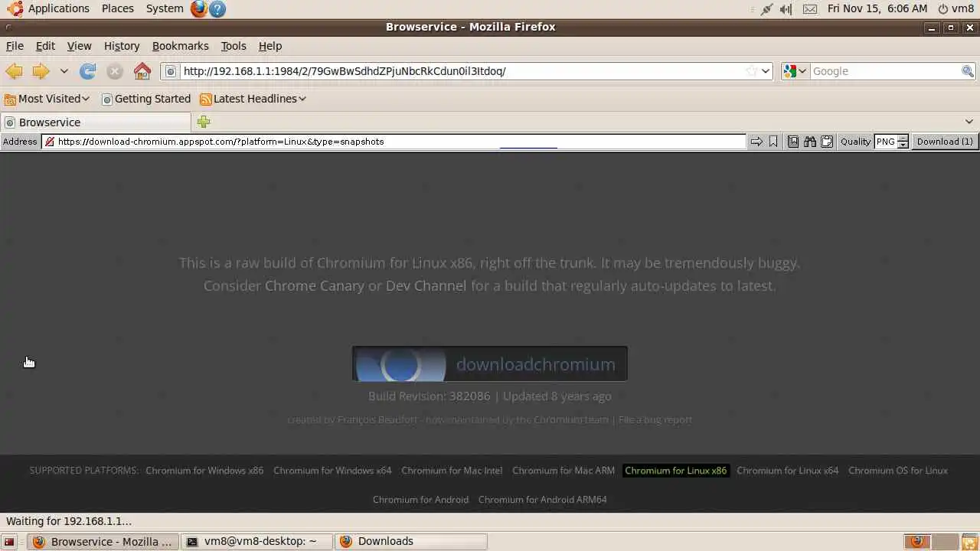Launch Firefox from the top panel icon
The height and width of the screenshot is (551, 980).
[x=199, y=9]
